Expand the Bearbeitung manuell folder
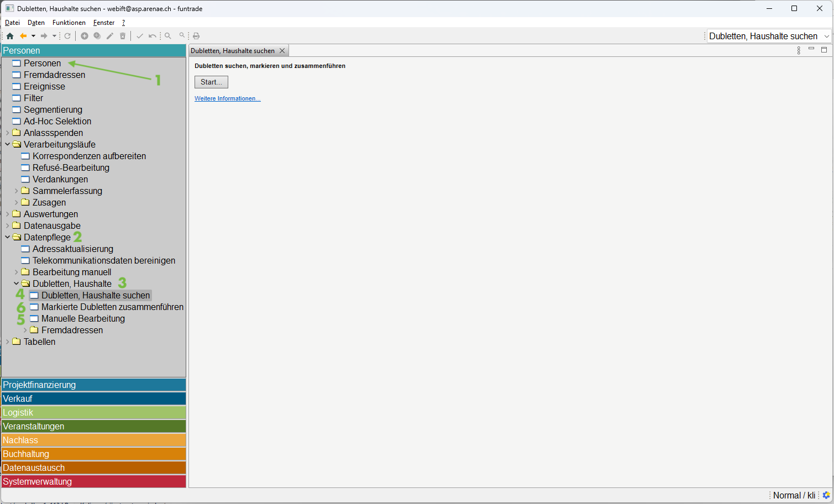The height and width of the screenshot is (504, 834). (16, 272)
